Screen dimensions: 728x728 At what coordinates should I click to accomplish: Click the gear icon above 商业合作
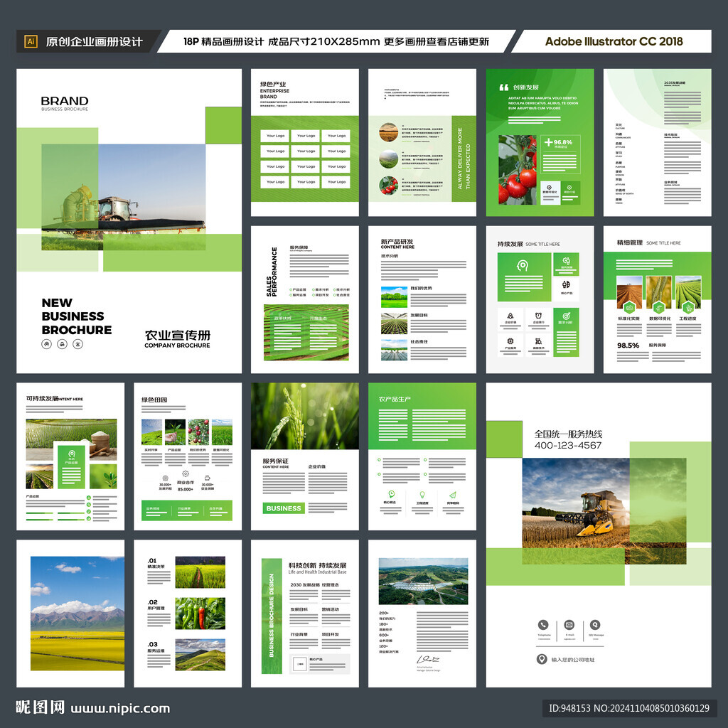[x=186, y=473]
